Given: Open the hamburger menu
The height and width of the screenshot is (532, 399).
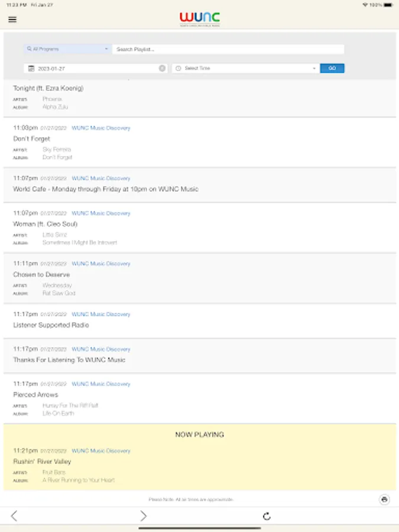Looking at the screenshot, I should pyautogui.click(x=12, y=20).
